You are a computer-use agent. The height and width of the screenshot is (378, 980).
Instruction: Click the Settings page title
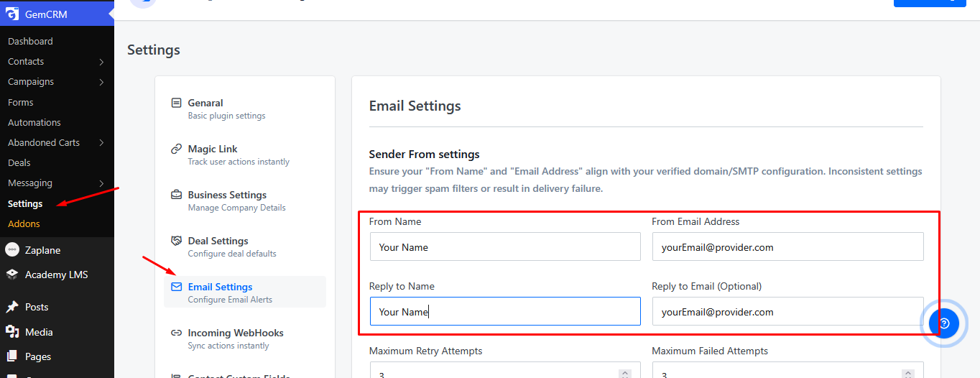(154, 50)
